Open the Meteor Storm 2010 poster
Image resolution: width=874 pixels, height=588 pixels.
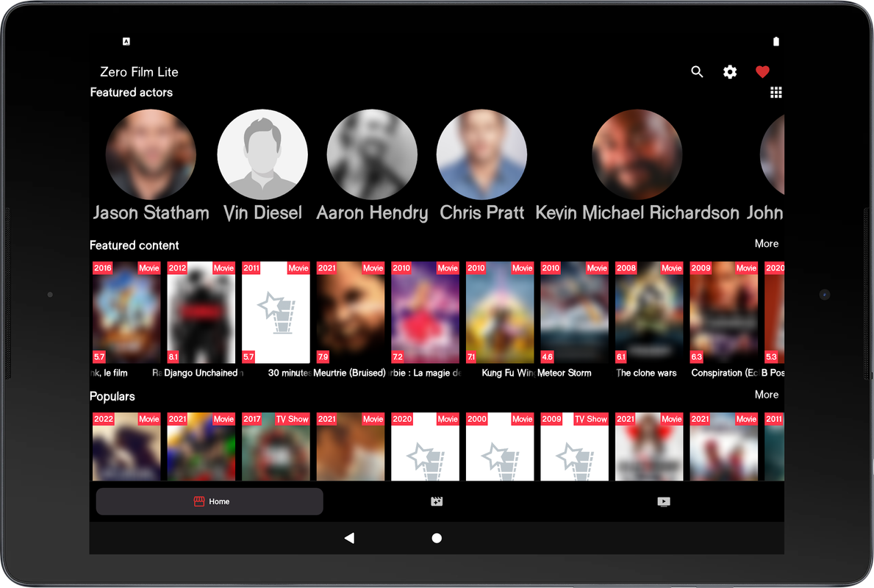click(575, 312)
